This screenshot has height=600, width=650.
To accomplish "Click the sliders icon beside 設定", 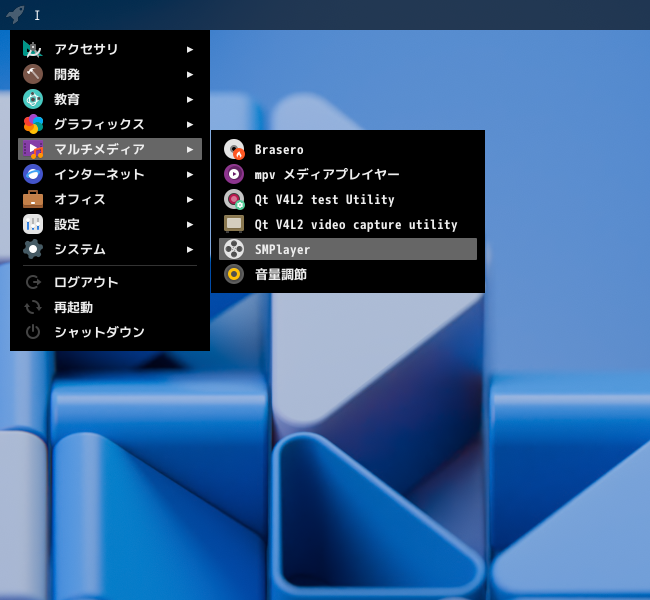I will pos(33,224).
